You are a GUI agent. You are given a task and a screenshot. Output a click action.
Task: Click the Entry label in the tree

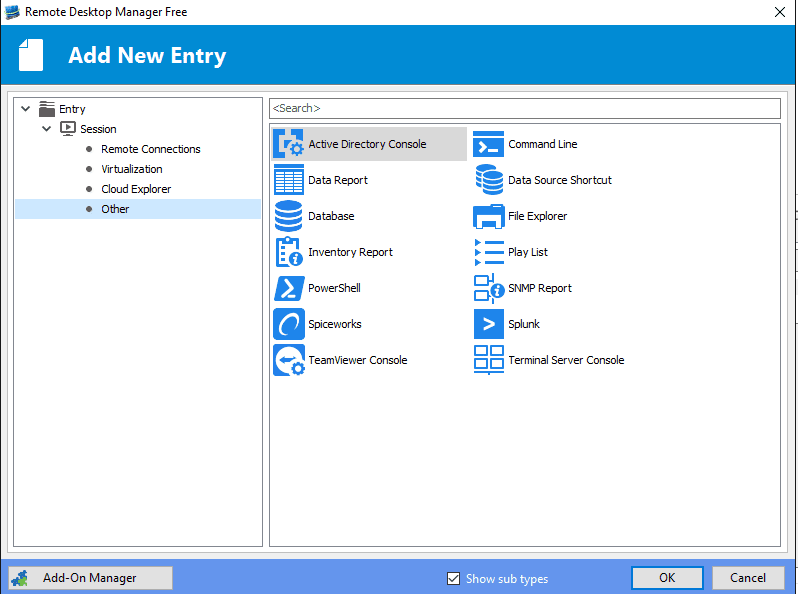pos(72,109)
